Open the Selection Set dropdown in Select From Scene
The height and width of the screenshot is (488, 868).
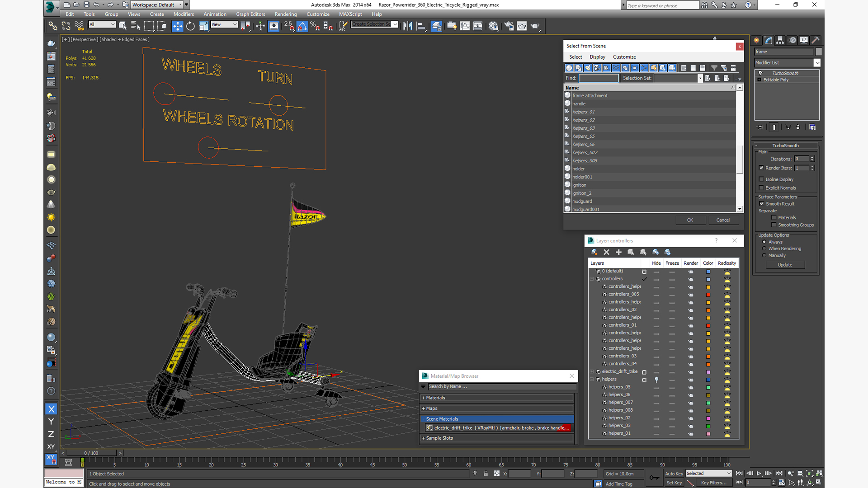(700, 78)
